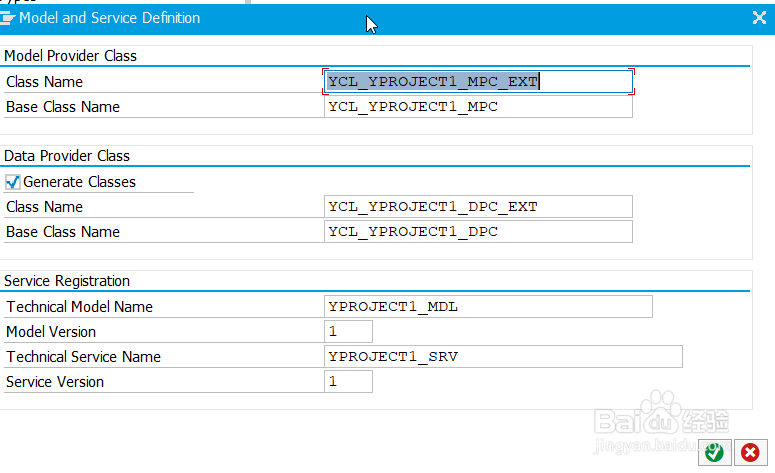Close the Model and Service Definition dialog
Viewport: 775px width, 473px height.
pos(759,18)
